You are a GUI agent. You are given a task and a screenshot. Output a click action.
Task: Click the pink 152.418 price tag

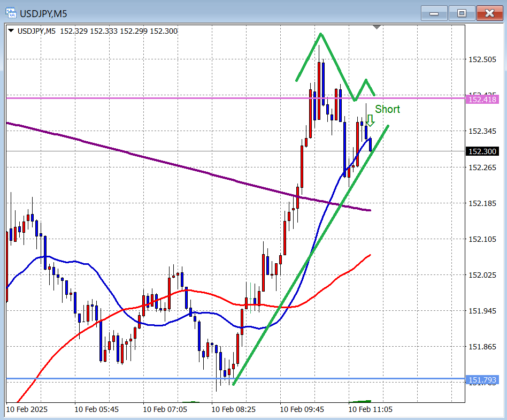(x=482, y=99)
